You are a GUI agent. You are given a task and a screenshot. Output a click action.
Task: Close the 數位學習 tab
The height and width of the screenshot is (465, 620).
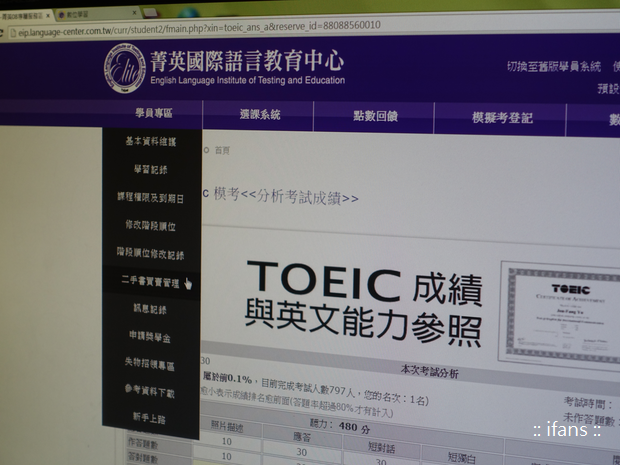coord(134,13)
